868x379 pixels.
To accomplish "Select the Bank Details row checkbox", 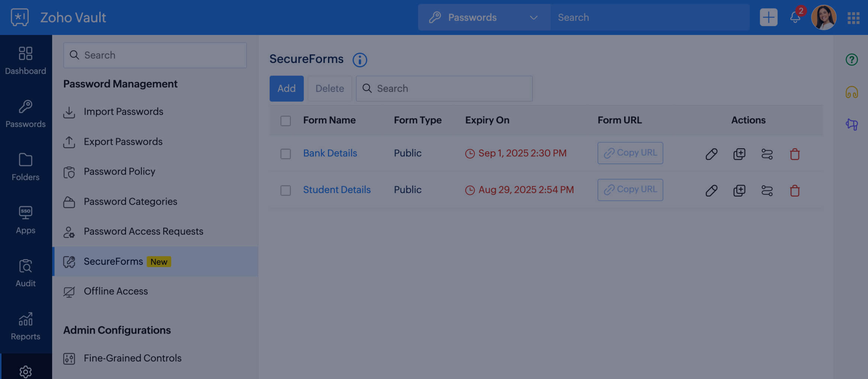I will coord(286,153).
